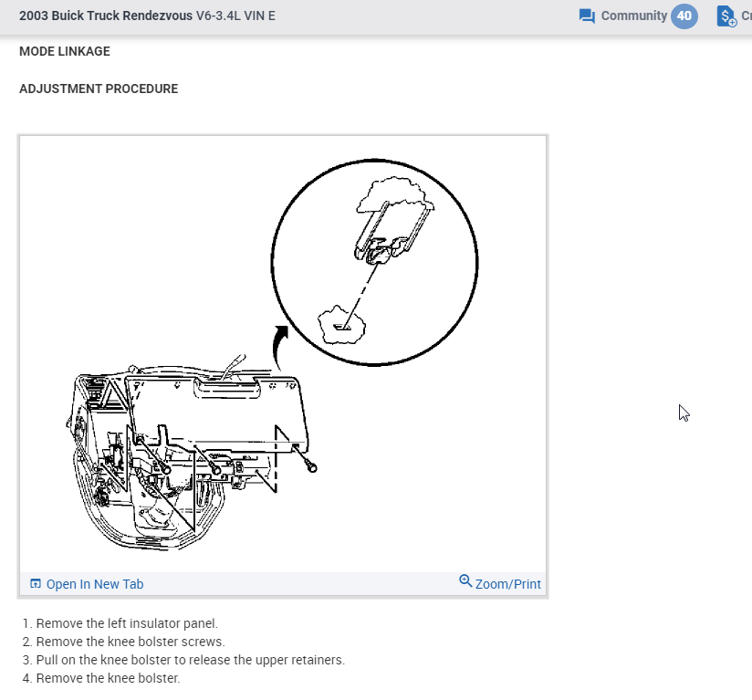Click step 'Remove the left insulator panel.'
Screen dimensions: 752x700
127,623
